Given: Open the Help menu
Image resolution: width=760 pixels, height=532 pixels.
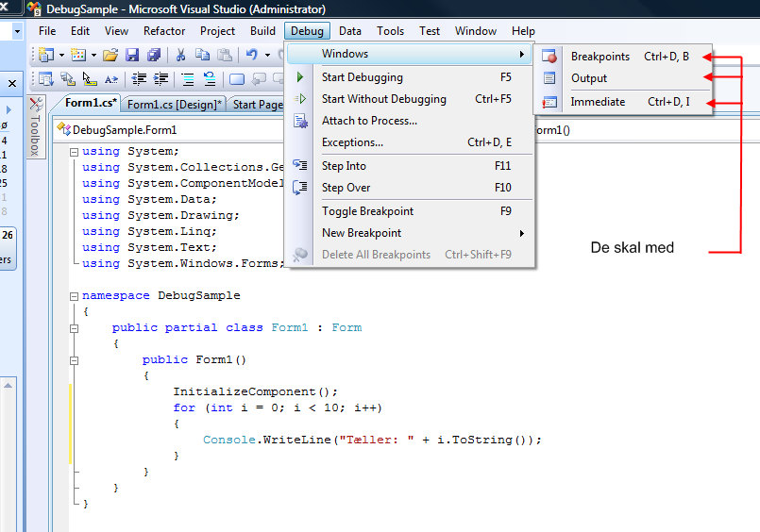Looking at the screenshot, I should (523, 31).
